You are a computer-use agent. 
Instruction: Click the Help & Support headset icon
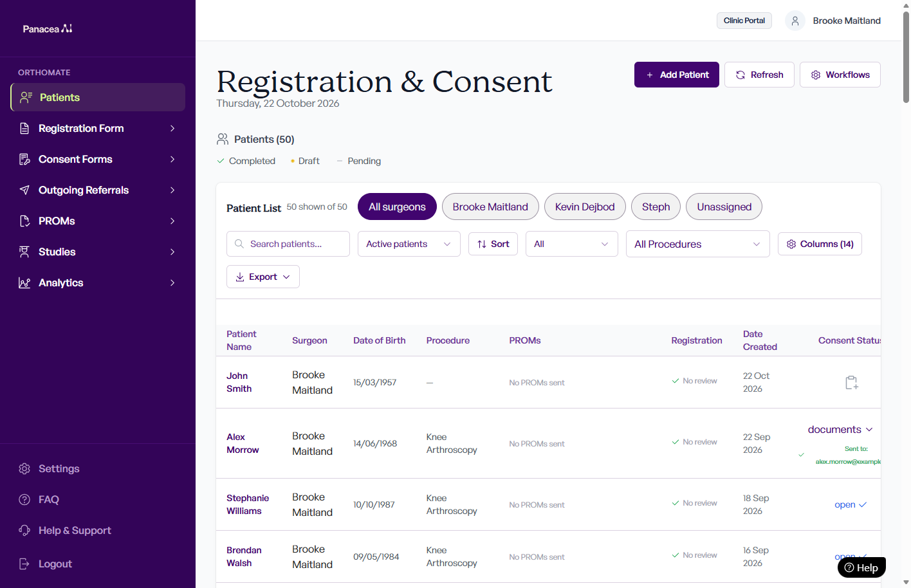tap(24, 530)
